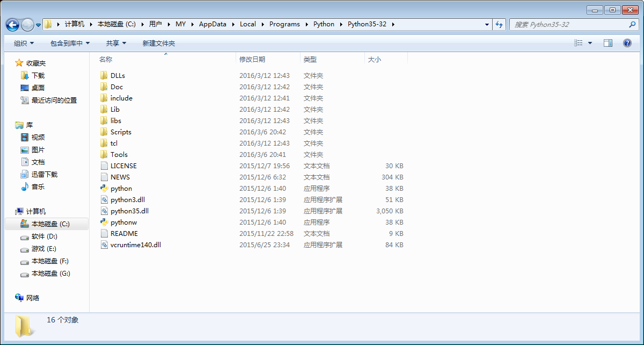Click the 新建文件夹 button
This screenshot has width=644, height=345.
point(158,43)
